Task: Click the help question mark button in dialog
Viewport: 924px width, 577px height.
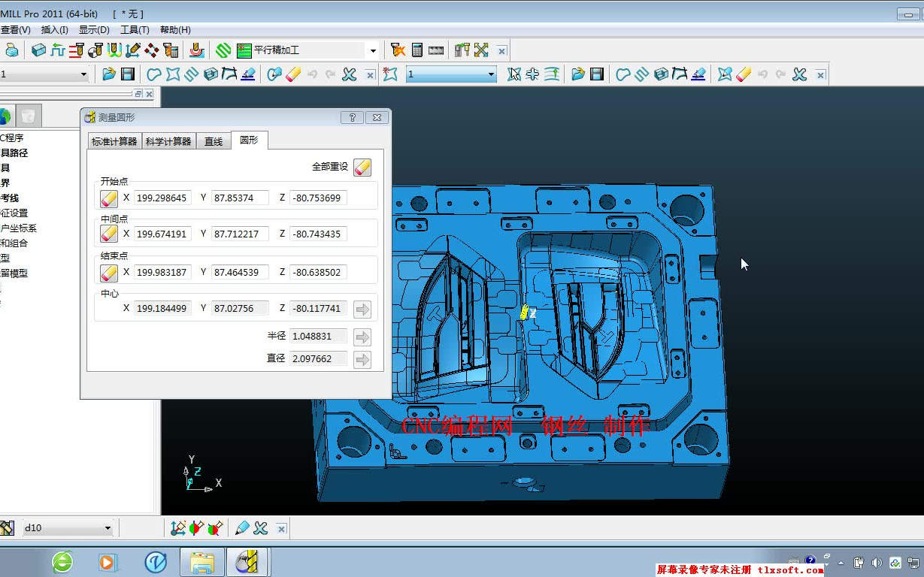Action: click(x=352, y=118)
